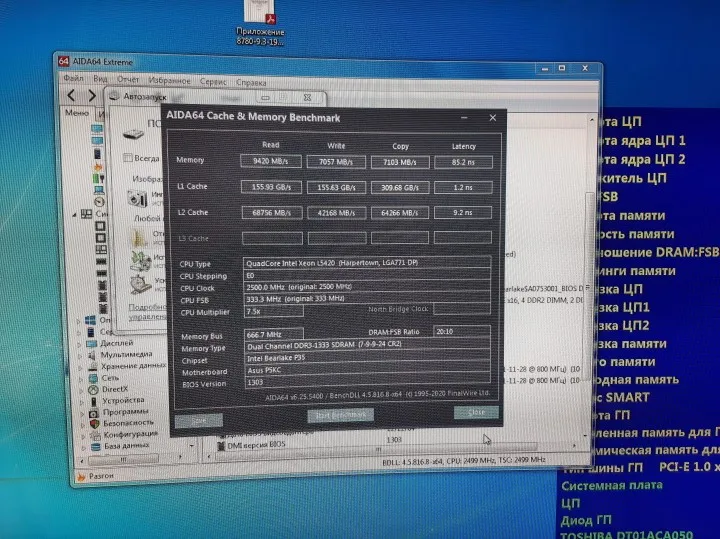Click the Chipset Intel Bearlake P35 field

click(x=367, y=358)
